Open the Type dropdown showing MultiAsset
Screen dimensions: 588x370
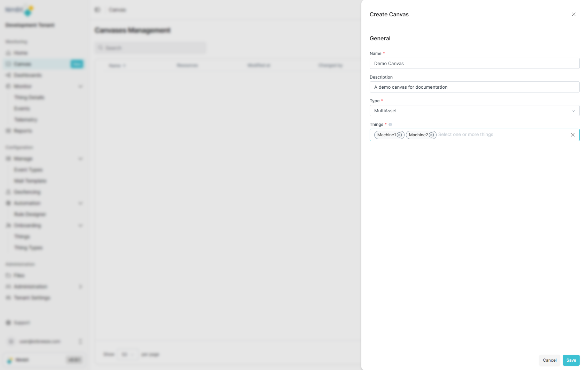pos(573,111)
